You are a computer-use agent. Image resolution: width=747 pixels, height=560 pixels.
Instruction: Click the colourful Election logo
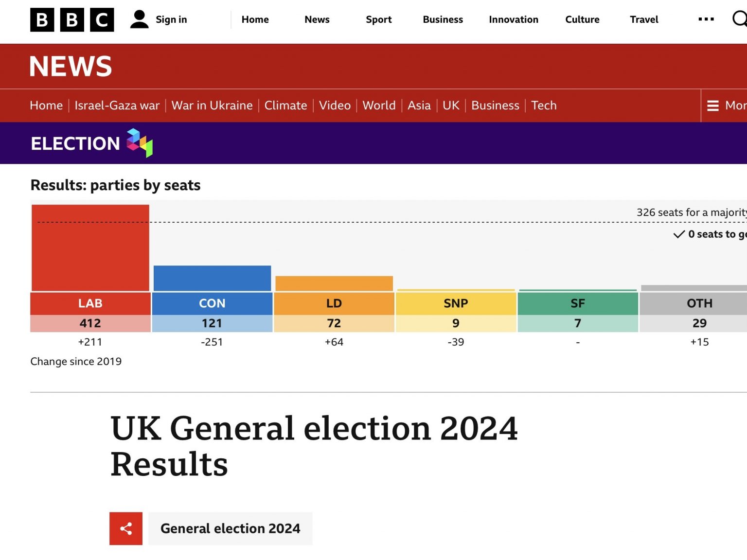(140, 142)
